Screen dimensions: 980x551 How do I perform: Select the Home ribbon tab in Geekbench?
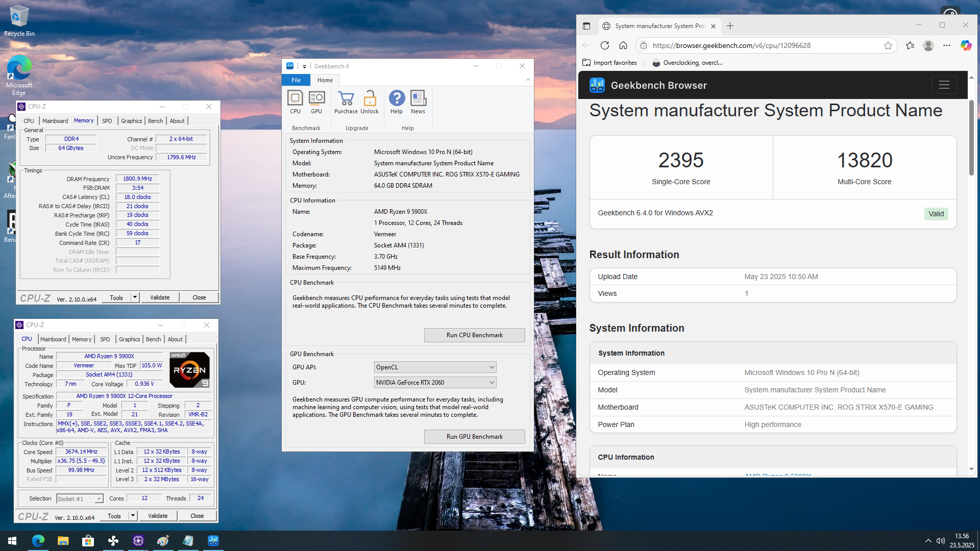click(325, 80)
